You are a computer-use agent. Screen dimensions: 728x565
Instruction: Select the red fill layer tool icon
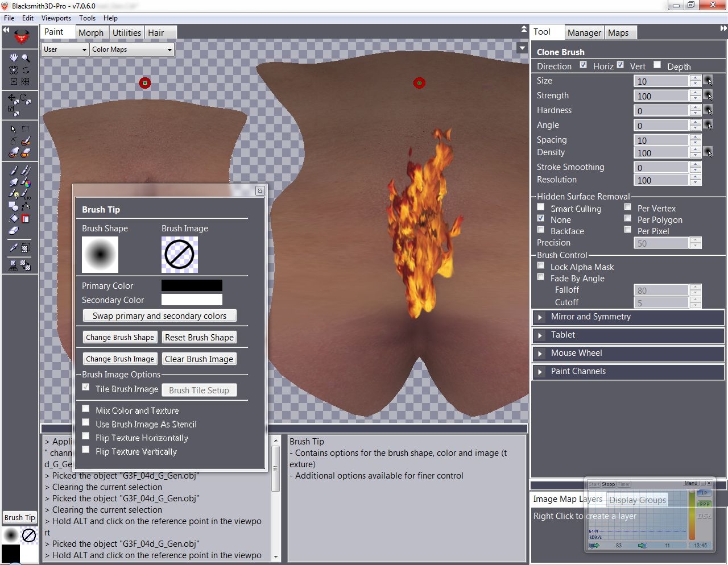(26, 219)
